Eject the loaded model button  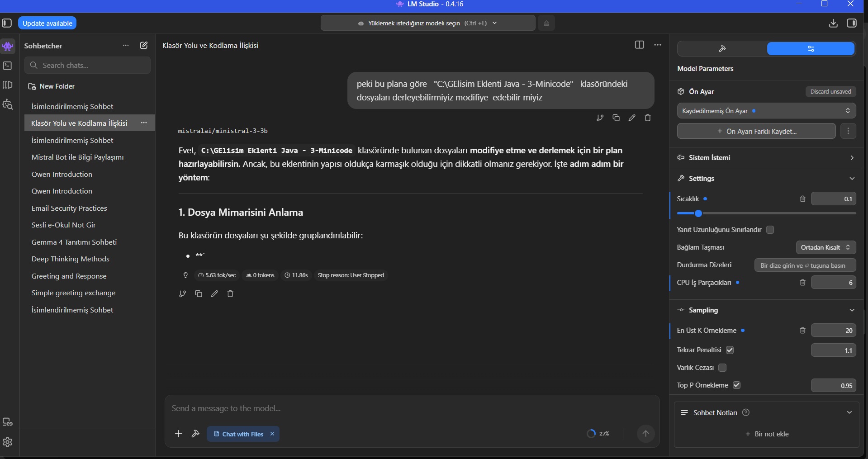(546, 23)
